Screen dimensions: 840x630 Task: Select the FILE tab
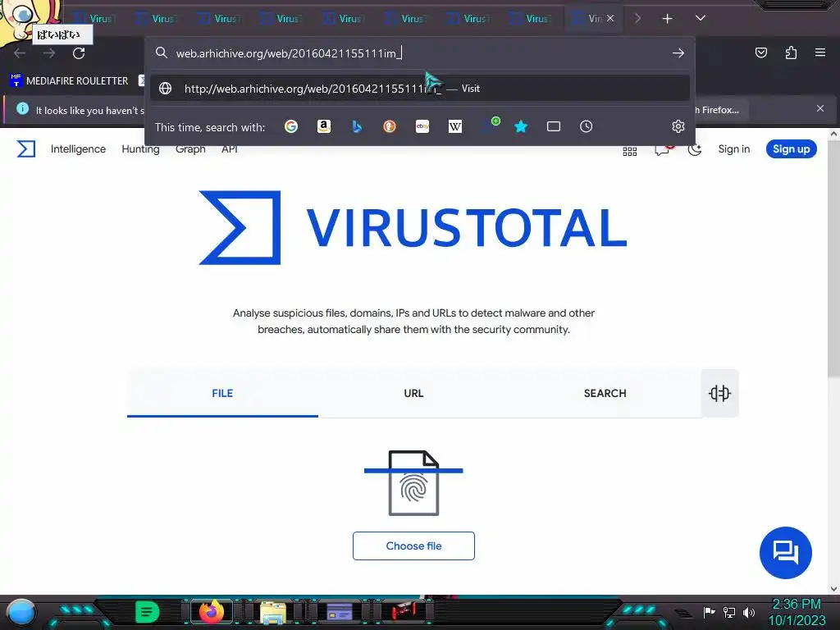pos(222,393)
